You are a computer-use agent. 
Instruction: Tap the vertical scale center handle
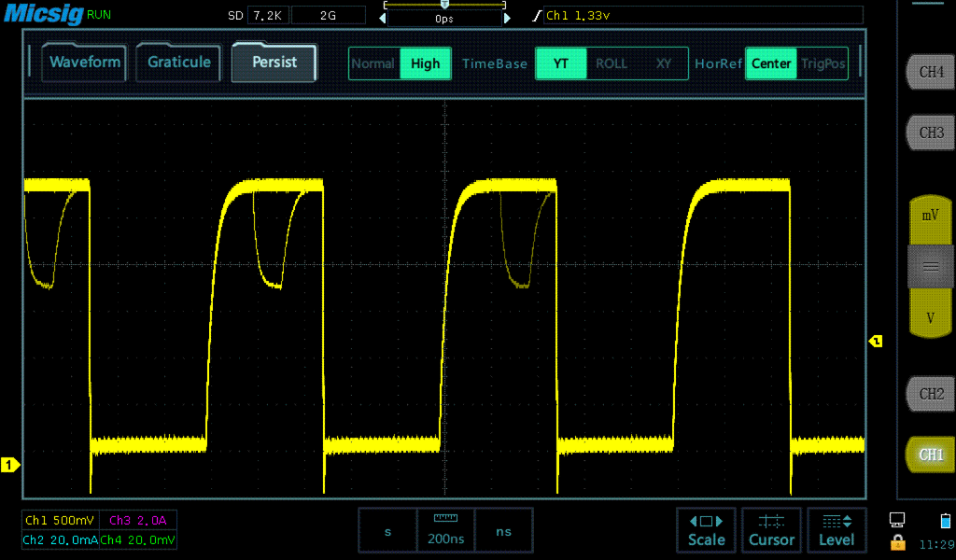931,267
